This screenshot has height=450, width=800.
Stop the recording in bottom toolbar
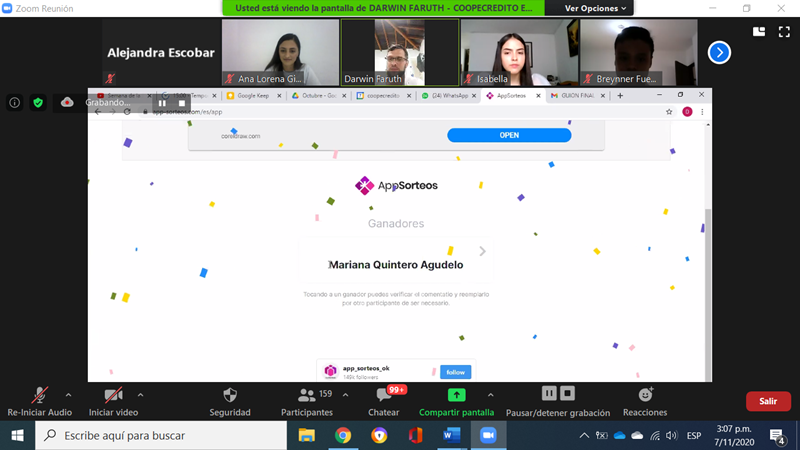[567, 393]
